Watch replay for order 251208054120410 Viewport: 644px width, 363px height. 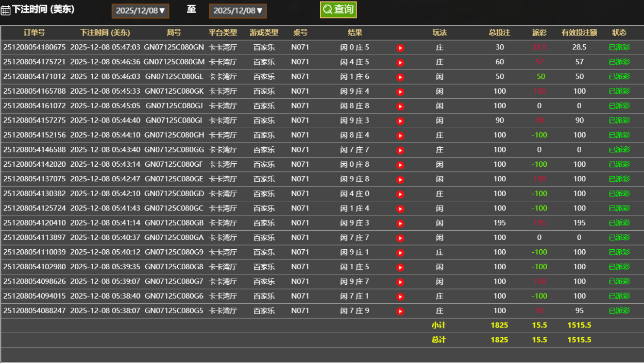(x=400, y=223)
